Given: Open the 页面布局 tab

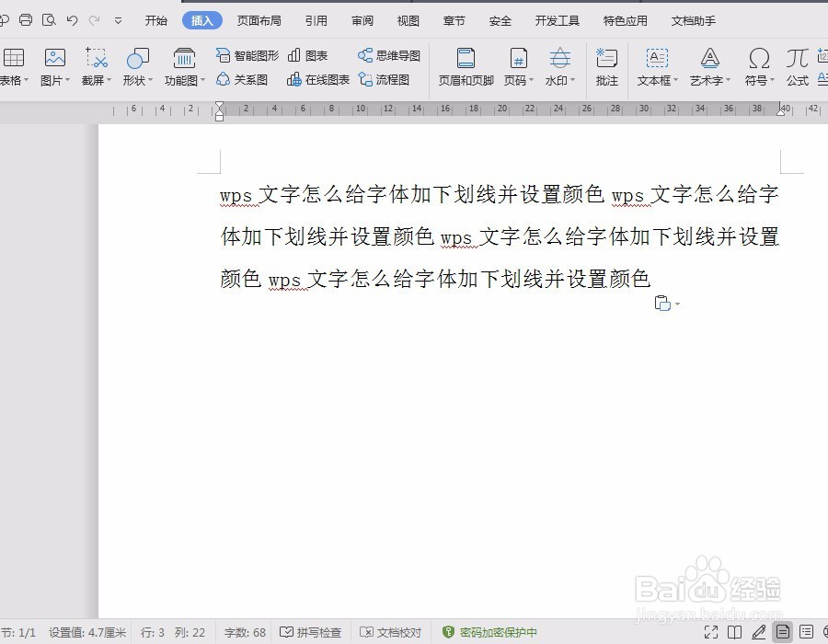Looking at the screenshot, I should coord(259,20).
